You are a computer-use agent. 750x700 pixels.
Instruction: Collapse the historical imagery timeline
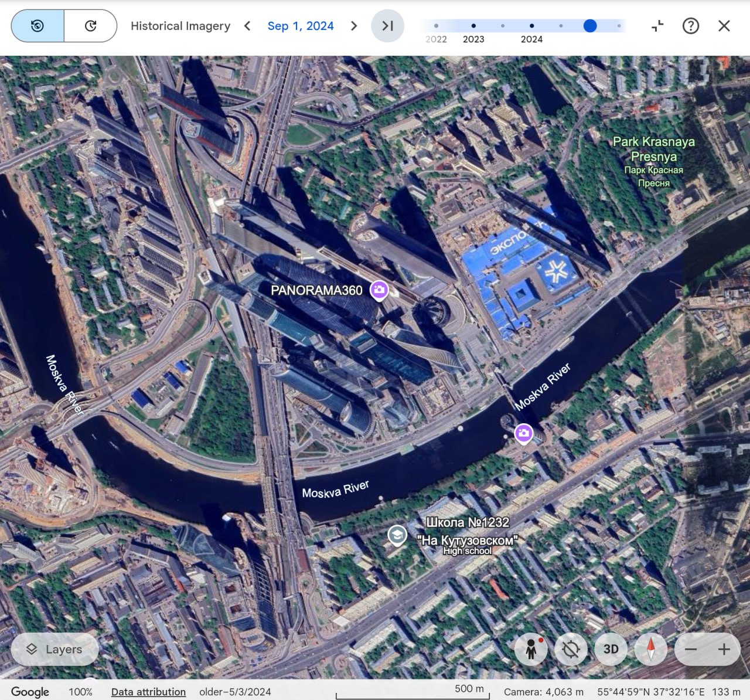657,26
